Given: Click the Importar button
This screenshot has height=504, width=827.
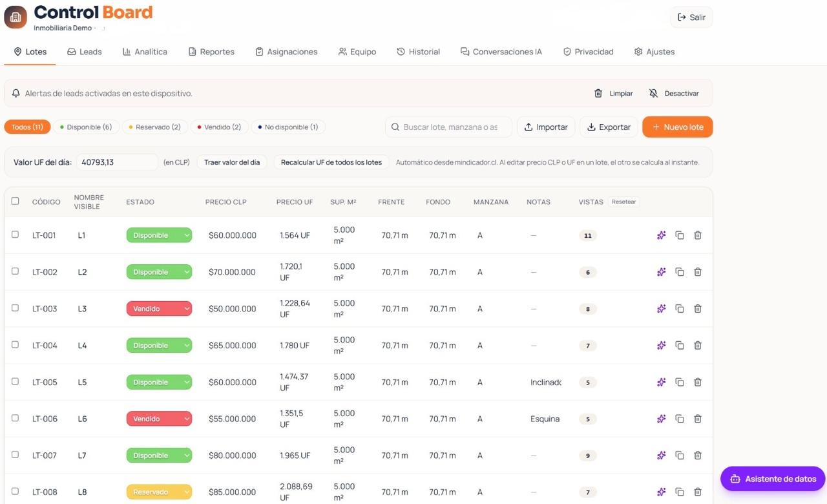Looking at the screenshot, I should (546, 127).
